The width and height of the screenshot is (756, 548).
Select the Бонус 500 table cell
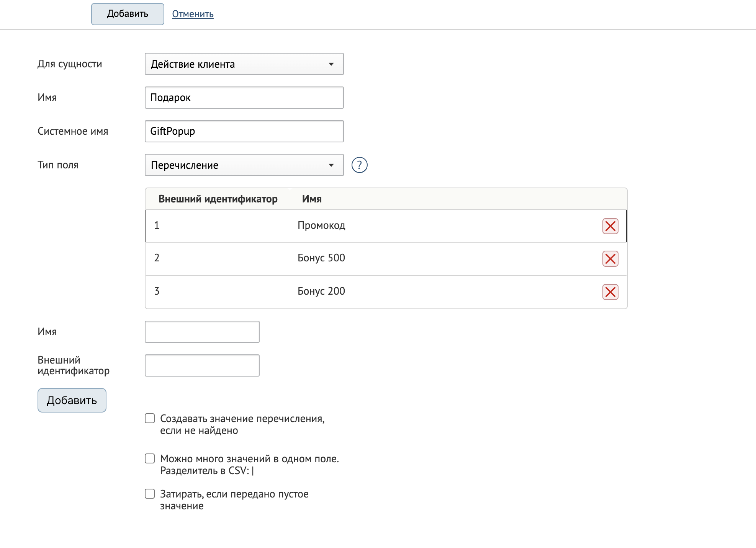[321, 258]
